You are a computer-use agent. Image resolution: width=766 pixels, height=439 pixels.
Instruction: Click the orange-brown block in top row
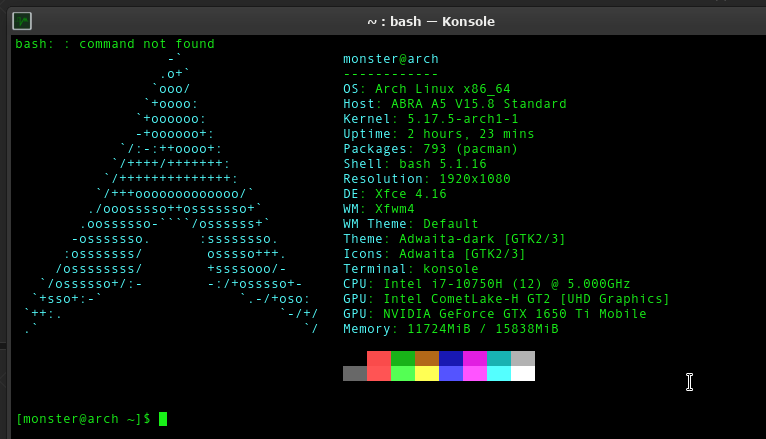coord(426,358)
